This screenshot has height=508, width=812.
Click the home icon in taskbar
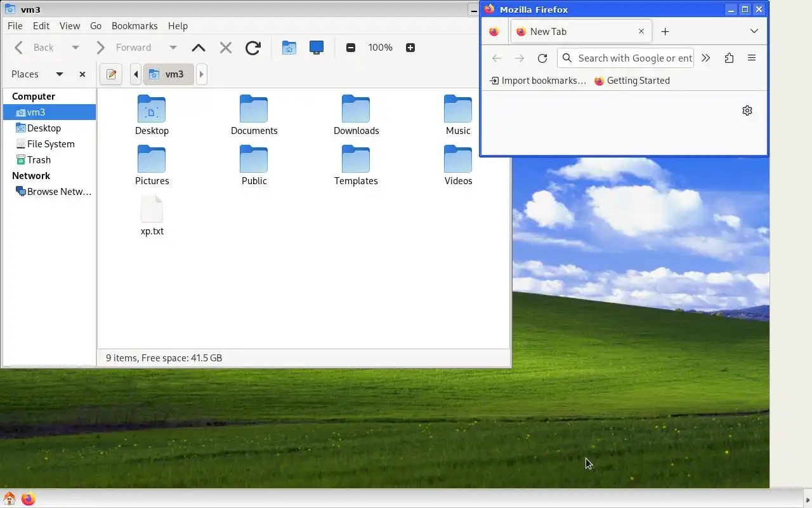(10, 498)
